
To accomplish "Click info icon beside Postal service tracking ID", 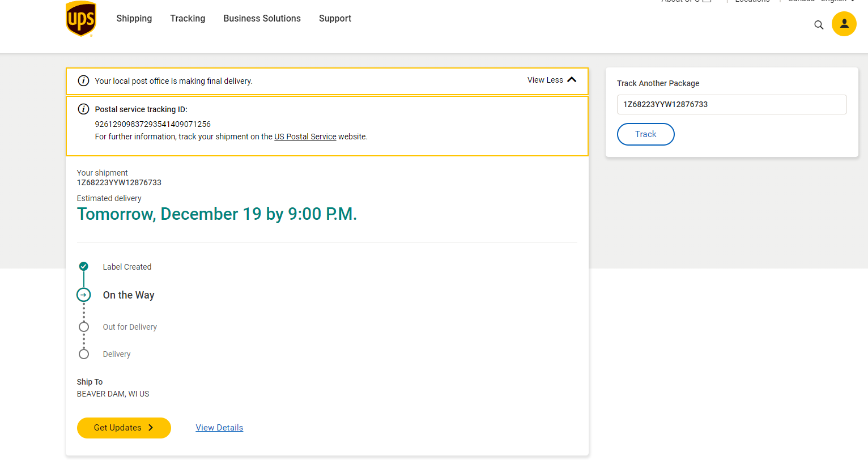I will (83, 109).
